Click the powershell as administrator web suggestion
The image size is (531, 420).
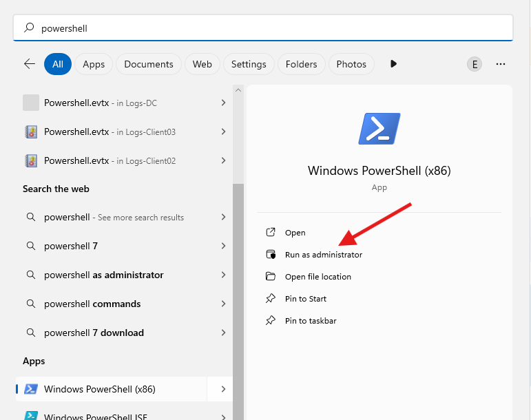103,275
